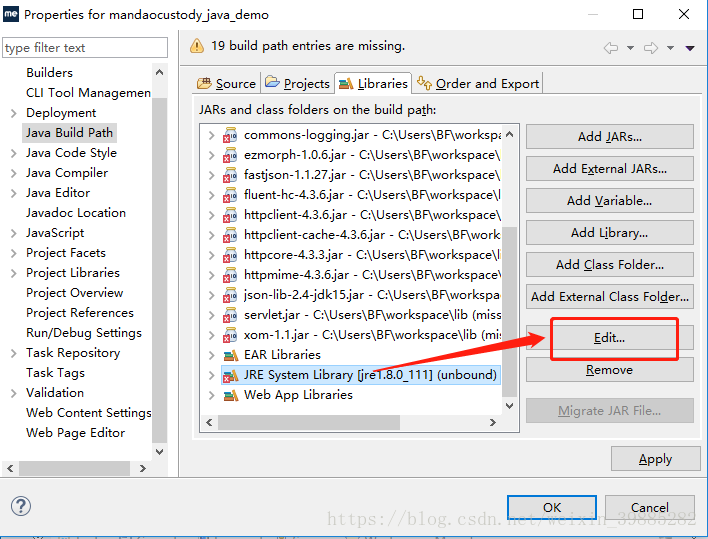Click the httpmime-4.3.6.jar jar icon

point(230,274)
